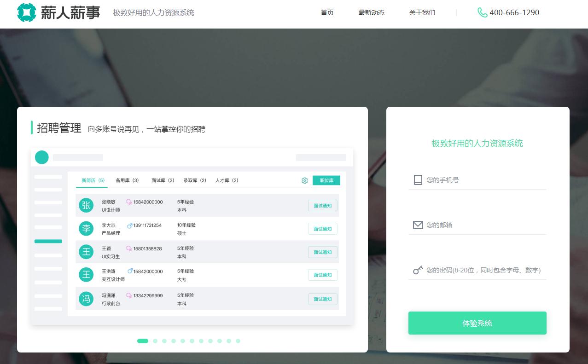The image size is (588, 364).
Task: Send 面试通知 for 王颖
Action: click(x=322, y=252)
